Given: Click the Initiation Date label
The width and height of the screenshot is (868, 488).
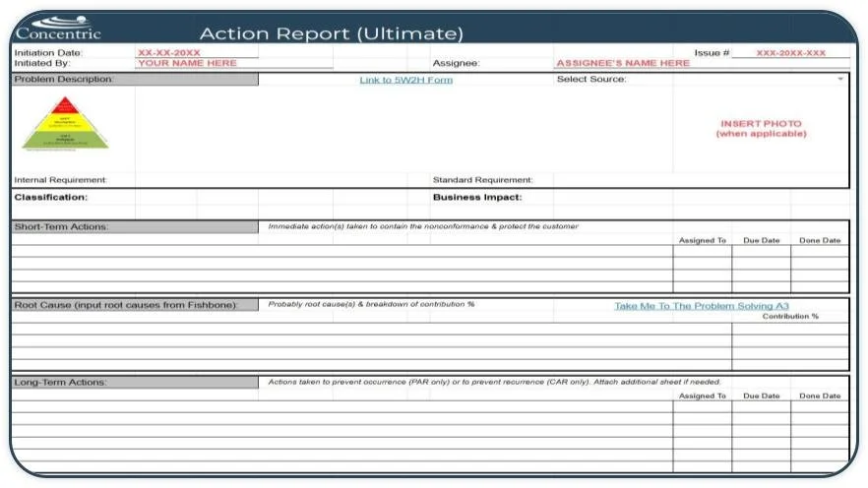Looking at the screenshot, I should pos(48,52).
